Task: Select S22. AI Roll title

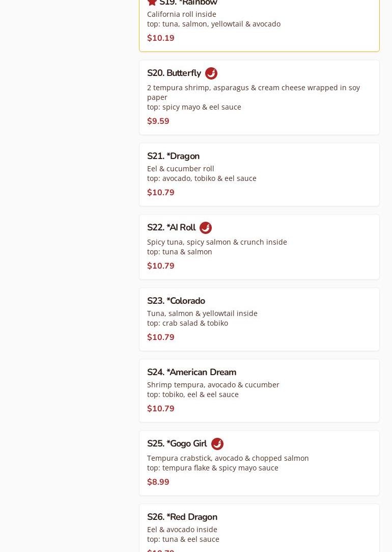Action: click(x=171, y=228)
